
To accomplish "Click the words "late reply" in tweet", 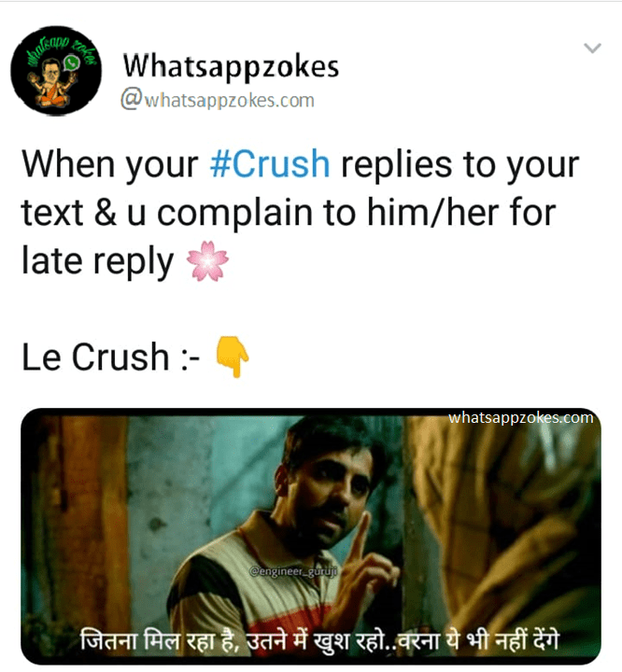I will point(97,261).
